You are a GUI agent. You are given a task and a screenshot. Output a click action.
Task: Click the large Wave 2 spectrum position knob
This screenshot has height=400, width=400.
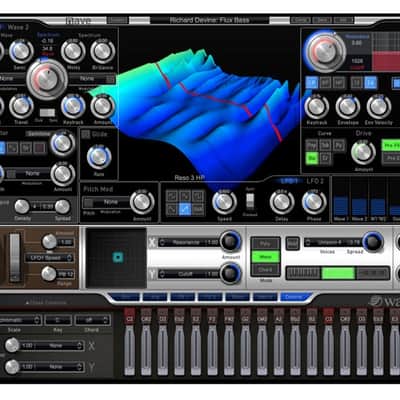(47, 79)
